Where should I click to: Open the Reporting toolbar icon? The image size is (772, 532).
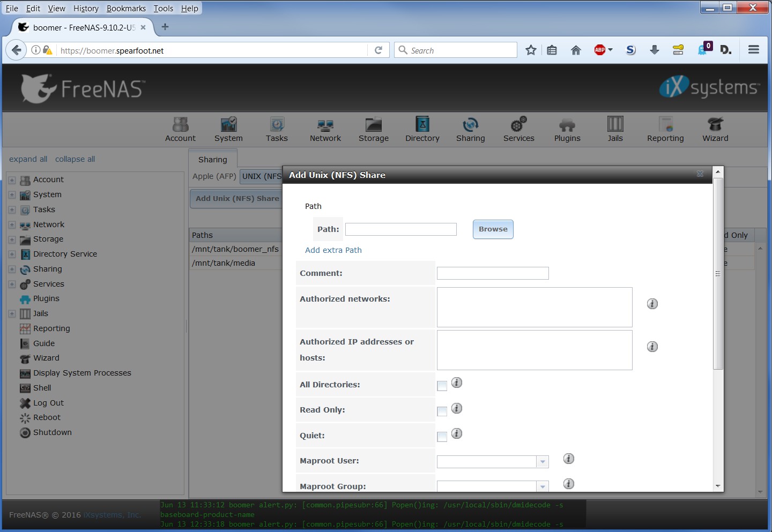click(665, 129)
